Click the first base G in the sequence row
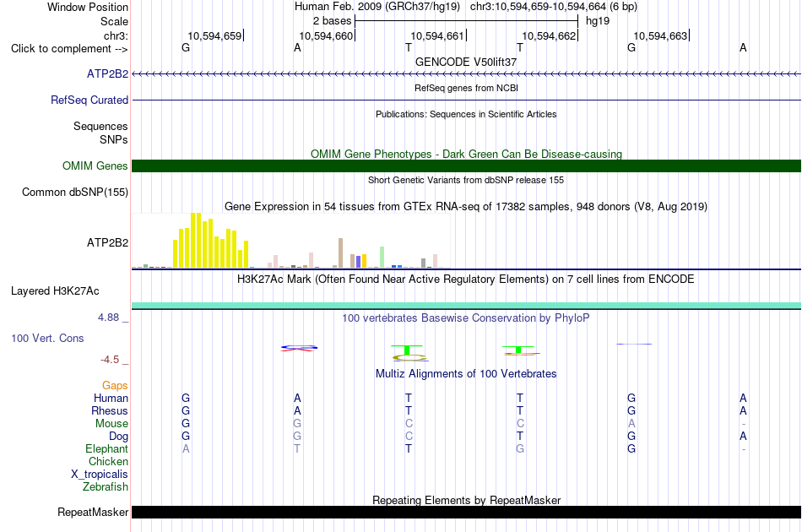The height and width of the screenshot is (532, 802). click(186, 47)
